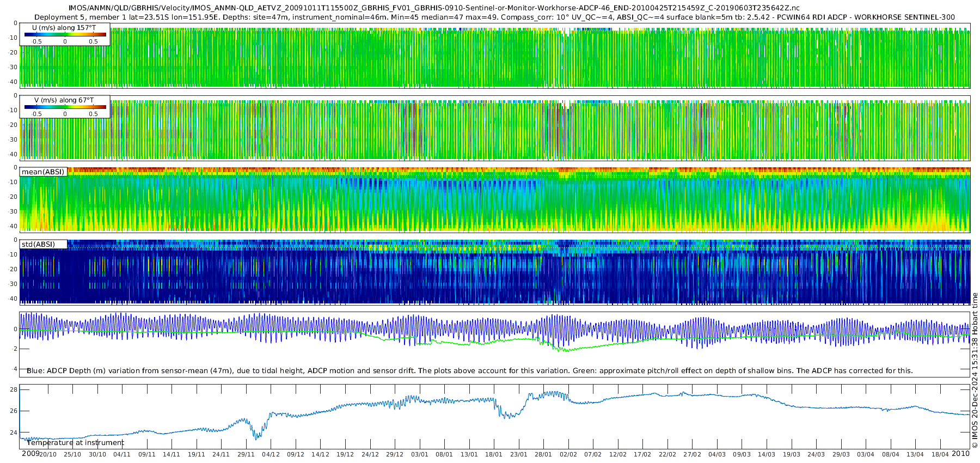Image resolution: width=980 pixels, height=463 pixels.
Task: Click the 2010 year label on time axis
Action: 960,454
